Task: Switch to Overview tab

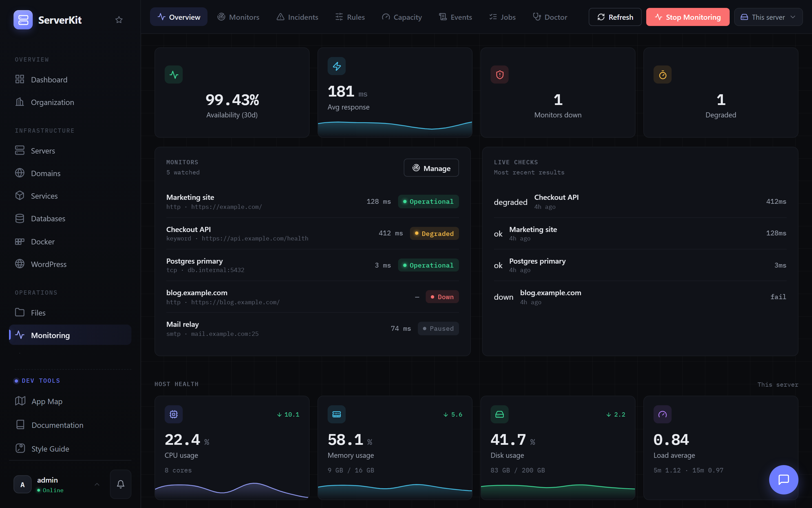Action: point(178,17)
